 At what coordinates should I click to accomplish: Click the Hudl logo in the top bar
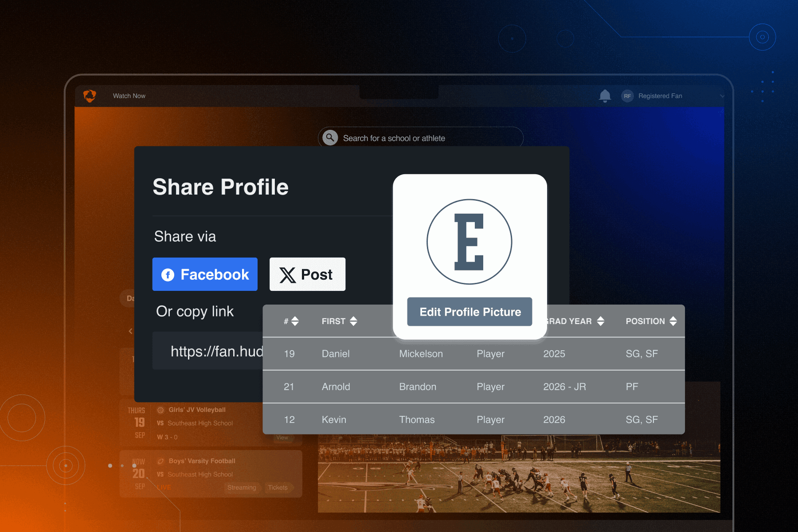tap(90, 95)
